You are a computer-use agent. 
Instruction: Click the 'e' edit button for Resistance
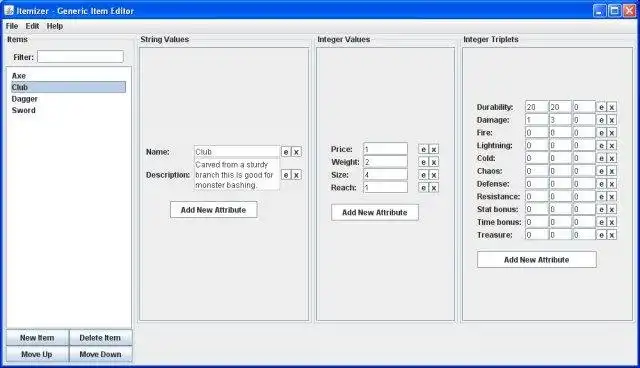[601, 197]
